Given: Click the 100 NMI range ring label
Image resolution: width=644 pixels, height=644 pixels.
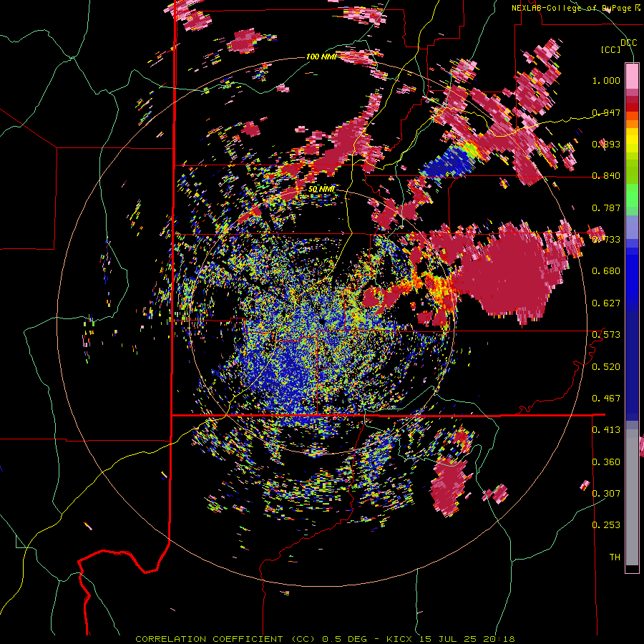Looking at the screenshot, I should pyautogui.click(x=321, y=57).
